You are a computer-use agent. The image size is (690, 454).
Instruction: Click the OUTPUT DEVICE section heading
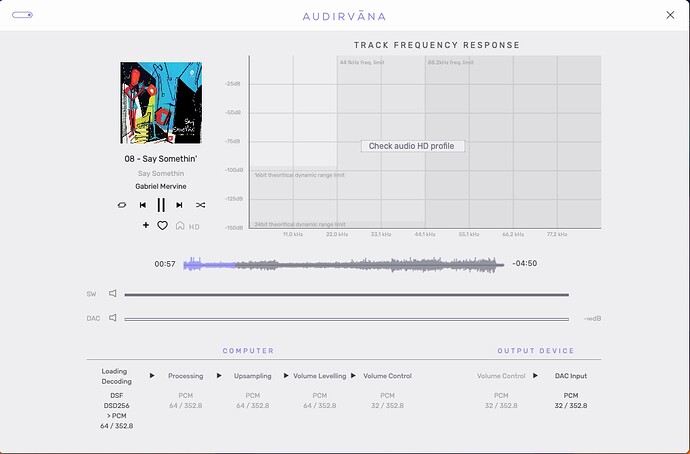tap(536, 351)
